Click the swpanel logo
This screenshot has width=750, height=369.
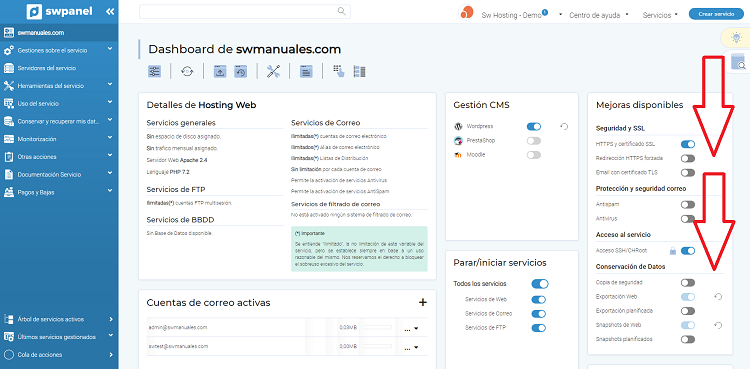point(59,11)
